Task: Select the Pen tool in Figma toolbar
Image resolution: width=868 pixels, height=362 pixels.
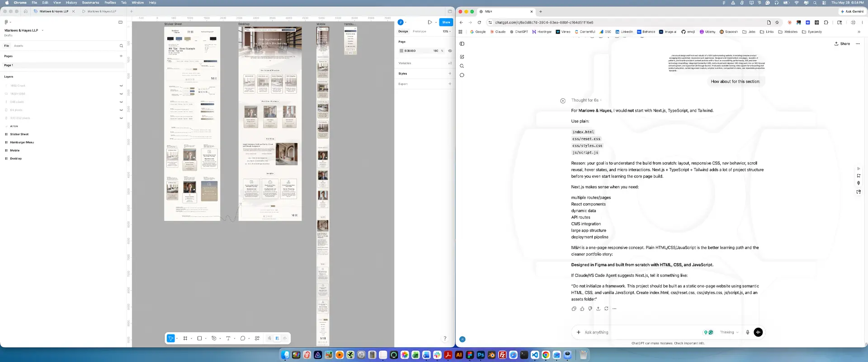Action: pyautogui.click(x=214, y=338)
